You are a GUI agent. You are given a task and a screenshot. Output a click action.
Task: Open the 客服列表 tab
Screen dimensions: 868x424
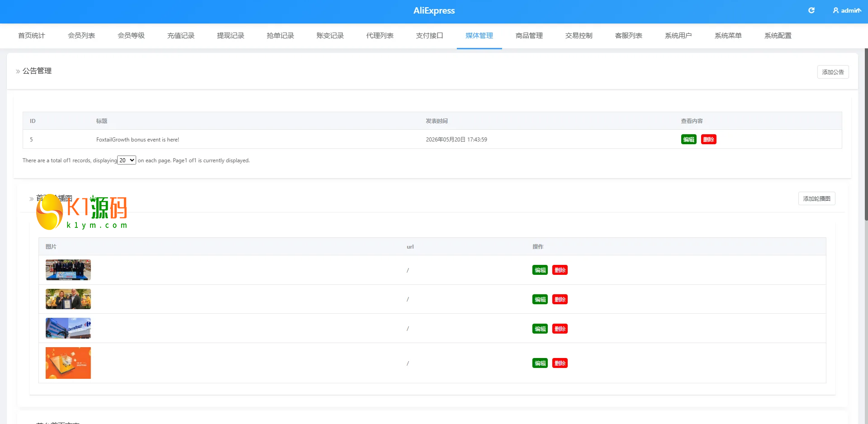629,36
